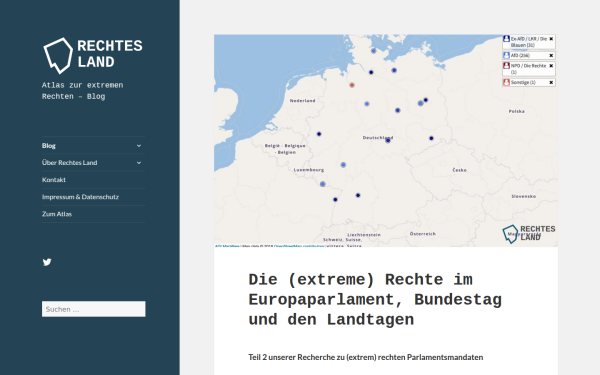Go to Zum Atlas link

(57, 214)
